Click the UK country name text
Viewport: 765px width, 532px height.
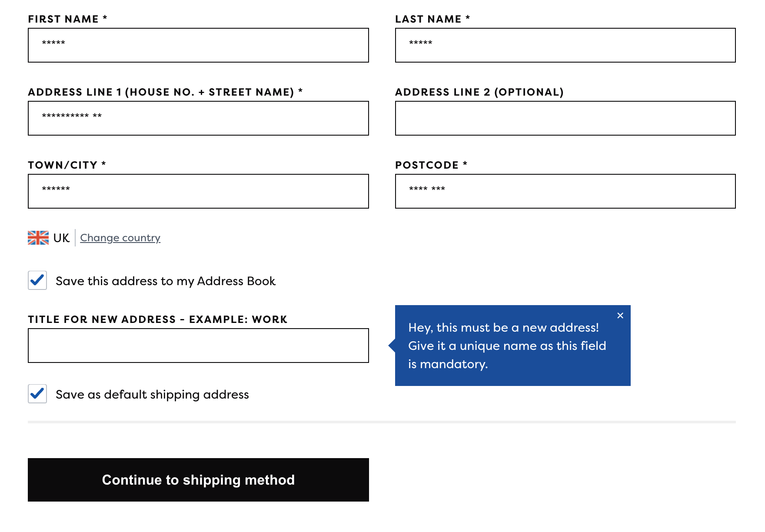pyautogui.click(x=61, y=238)
